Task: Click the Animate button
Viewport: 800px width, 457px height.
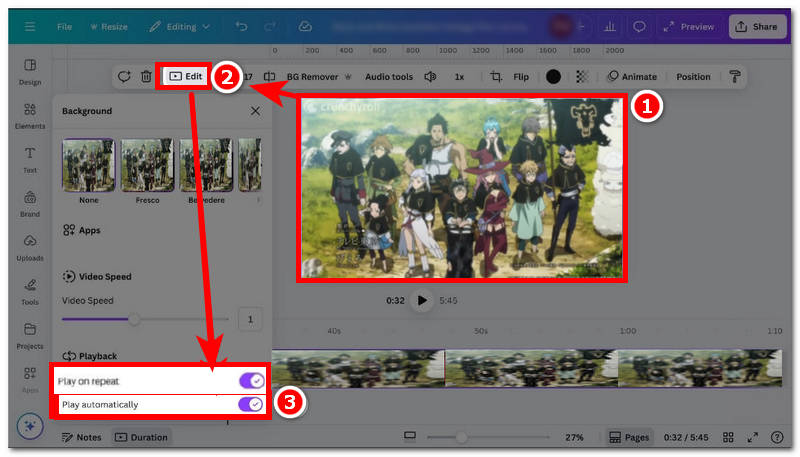Action: [x=632, y=76]
